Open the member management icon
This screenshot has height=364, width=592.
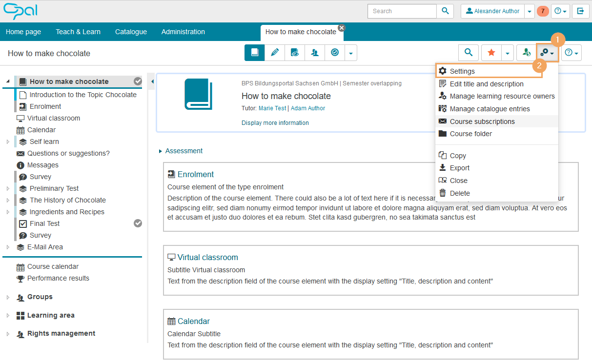(315, 53)
